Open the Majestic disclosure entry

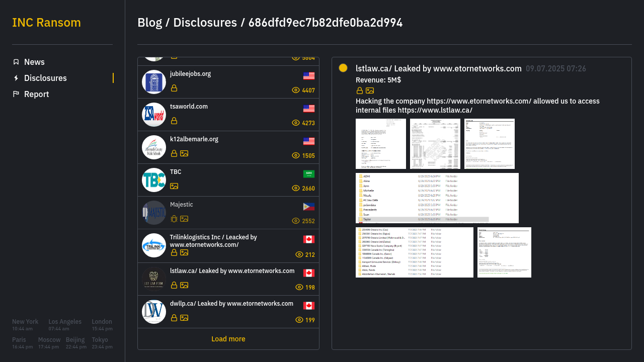228,213
